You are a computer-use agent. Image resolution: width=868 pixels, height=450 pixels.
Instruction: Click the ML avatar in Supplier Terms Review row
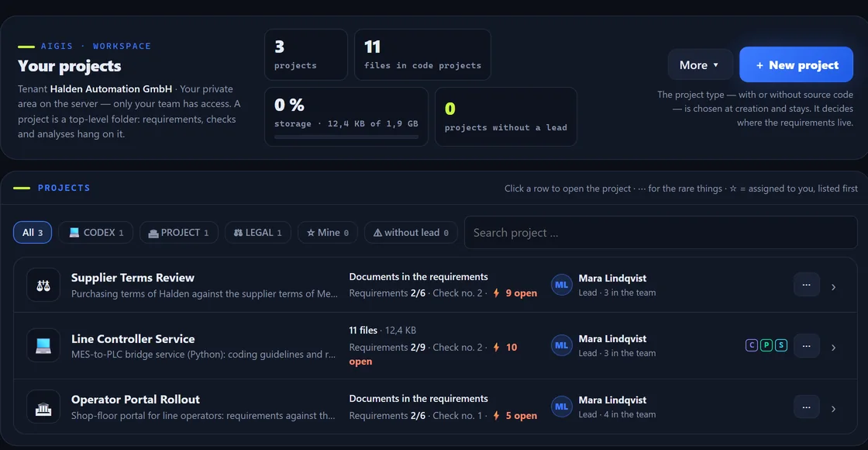561,285
